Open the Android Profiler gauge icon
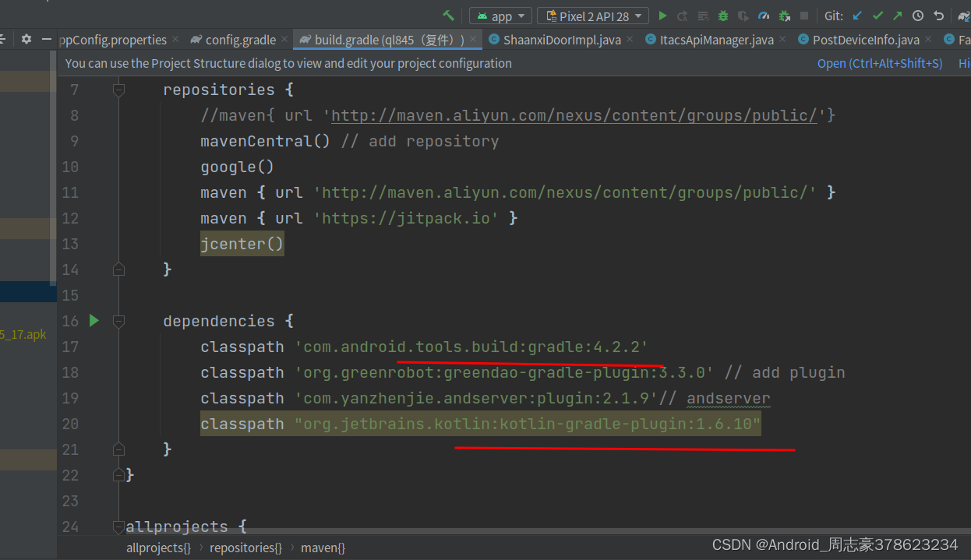 pyautogui.click(x=764, y=15)
